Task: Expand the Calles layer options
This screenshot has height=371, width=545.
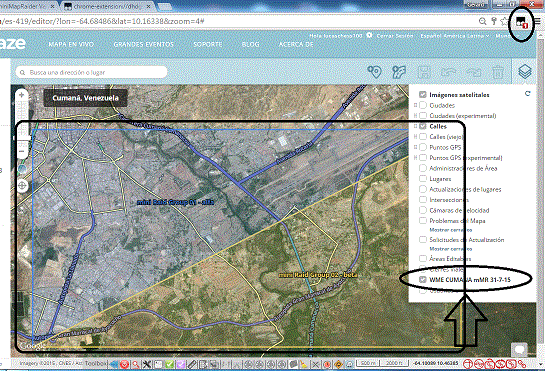Action: point(415,126)
